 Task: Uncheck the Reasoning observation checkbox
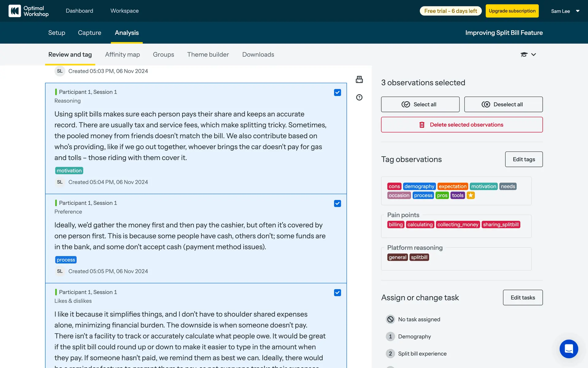coord(337,93)
